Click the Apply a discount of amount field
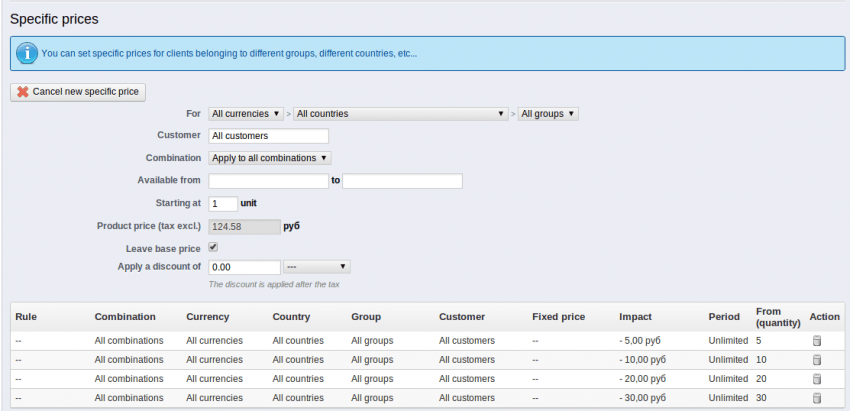Viewport: 850px width, 411px height. pyautogui.click(x=244, y=267)
